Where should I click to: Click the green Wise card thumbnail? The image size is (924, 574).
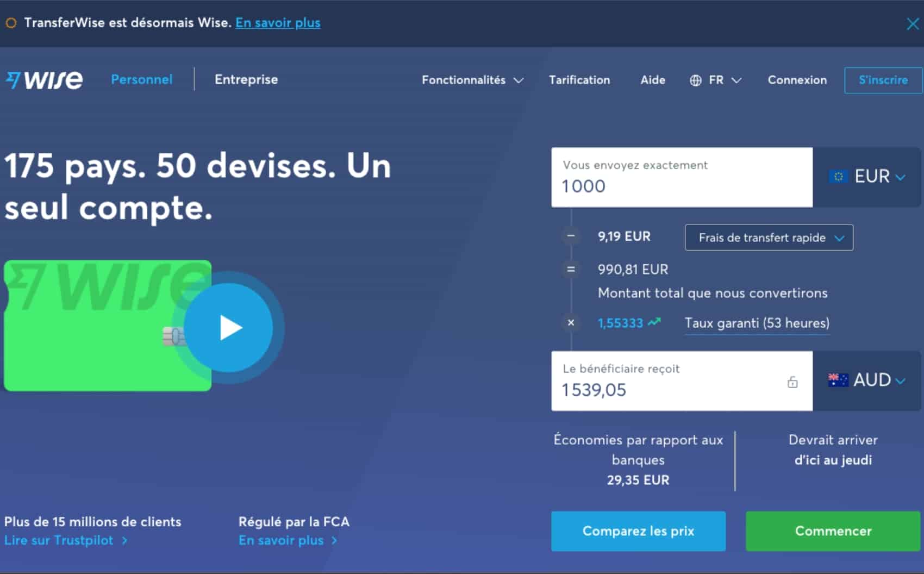click(108, 326)
